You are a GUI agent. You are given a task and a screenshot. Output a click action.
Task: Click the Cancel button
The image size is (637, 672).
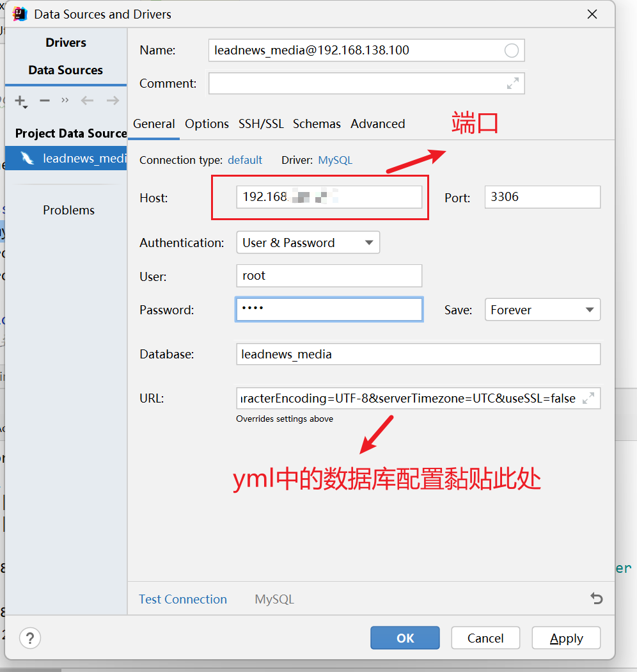(x=485, y=637)
